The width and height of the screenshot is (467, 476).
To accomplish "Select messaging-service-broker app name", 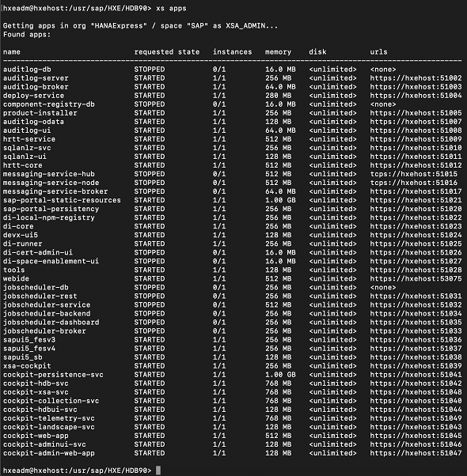I will 55,191.
